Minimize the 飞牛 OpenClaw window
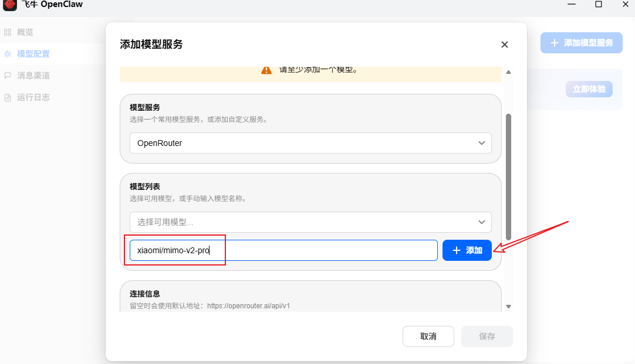 point(572,5)
